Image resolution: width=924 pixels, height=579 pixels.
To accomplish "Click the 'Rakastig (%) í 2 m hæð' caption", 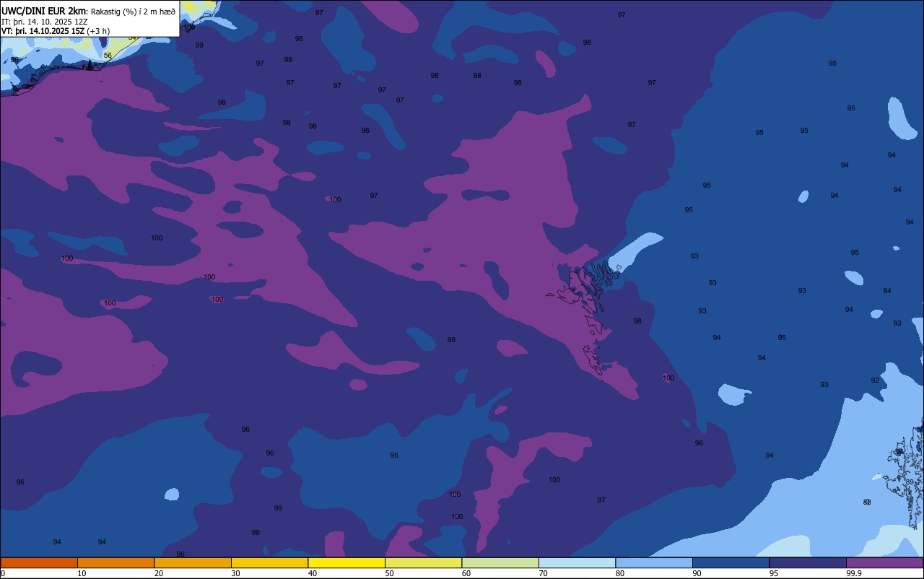I will pyautogui.click(x=133, y=11).
